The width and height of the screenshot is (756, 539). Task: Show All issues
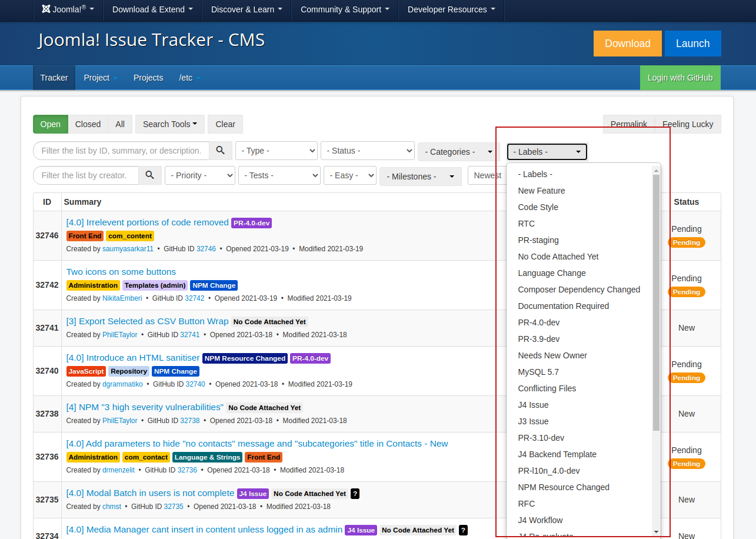[x=120, y=124]
